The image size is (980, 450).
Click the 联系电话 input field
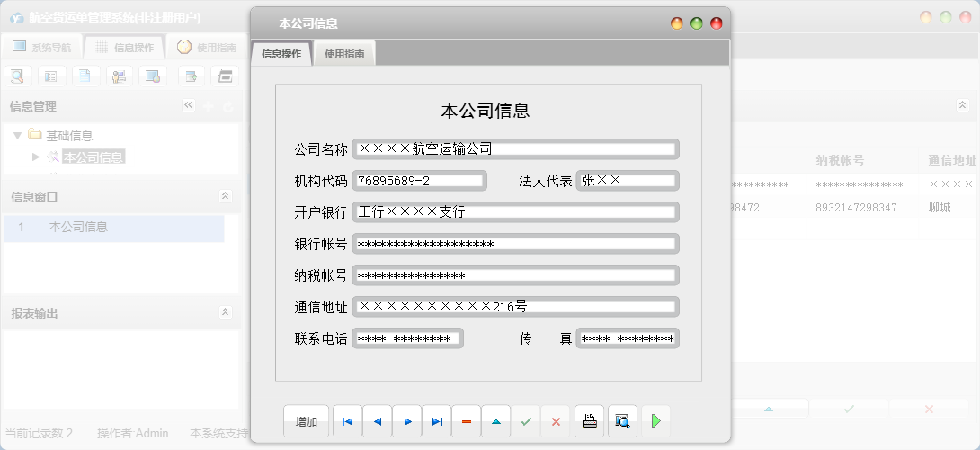[408, 338]
